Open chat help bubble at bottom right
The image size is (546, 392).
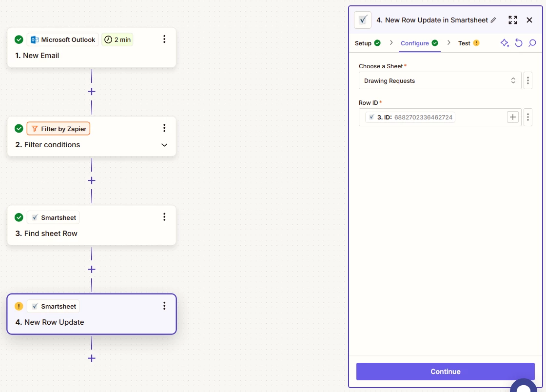524,386
